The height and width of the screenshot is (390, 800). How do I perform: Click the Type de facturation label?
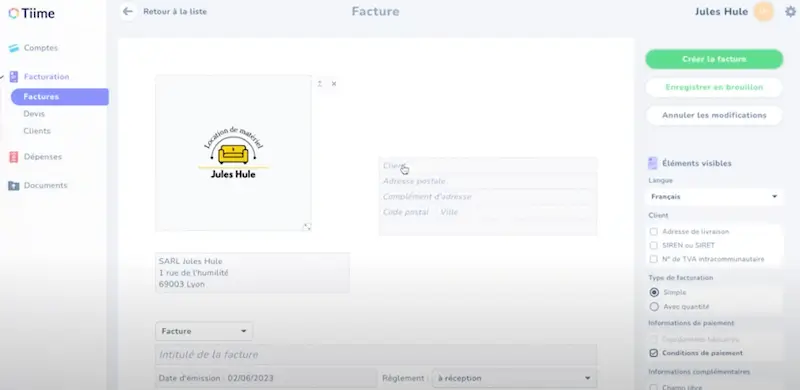[x=681, y=278]
